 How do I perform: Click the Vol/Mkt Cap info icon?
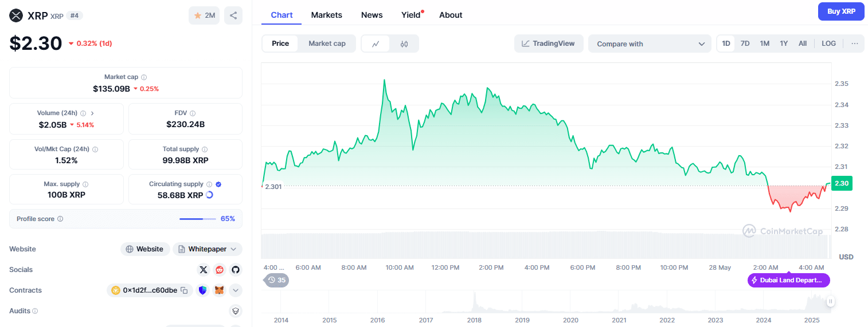pos(95,149)
